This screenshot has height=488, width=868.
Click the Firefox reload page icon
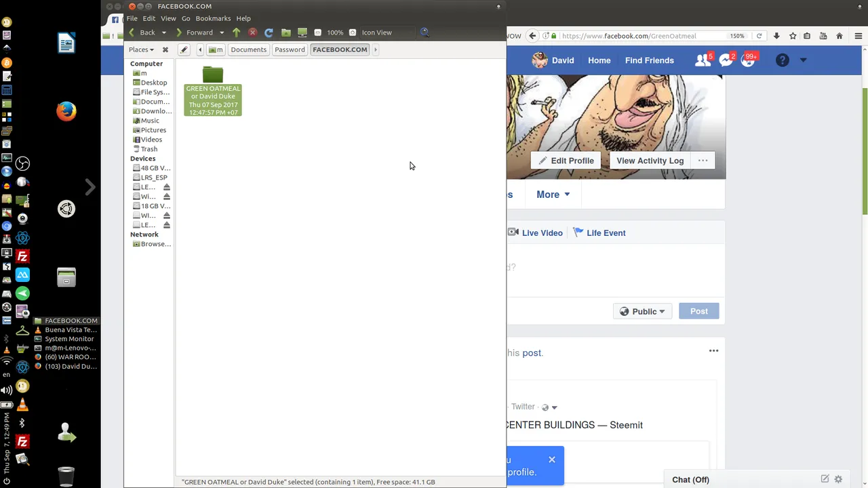tap(759, 36)
